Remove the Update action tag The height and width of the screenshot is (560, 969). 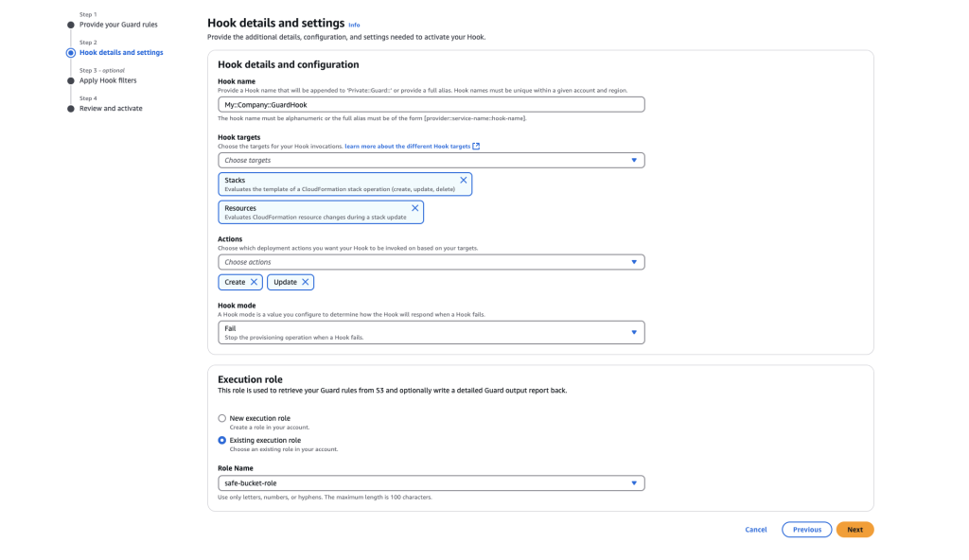coord(306,281)
